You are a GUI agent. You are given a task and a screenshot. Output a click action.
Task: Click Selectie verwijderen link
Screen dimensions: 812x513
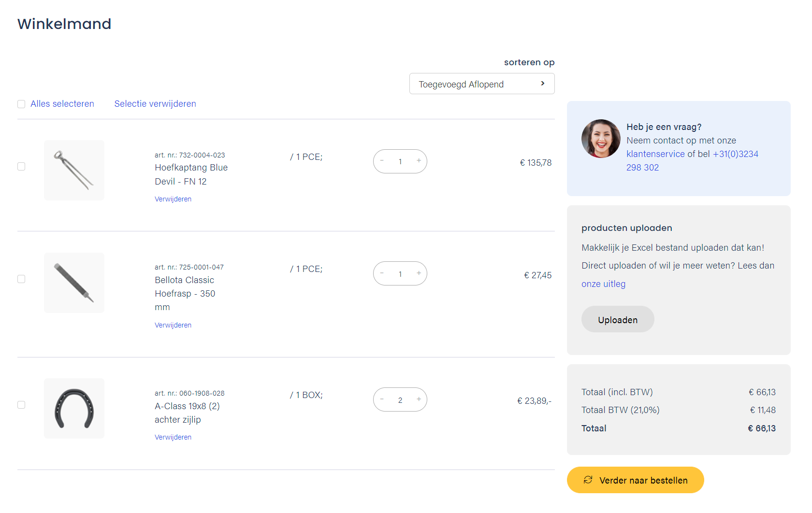(x=155, y=104)
